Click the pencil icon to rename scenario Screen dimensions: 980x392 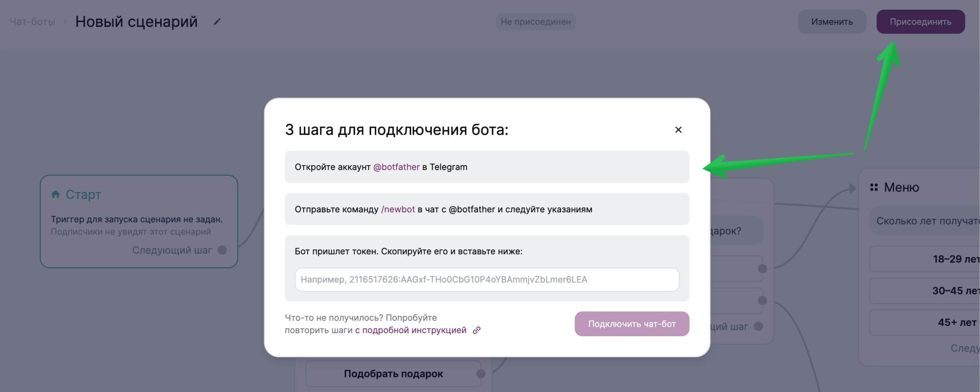point(217,22)
